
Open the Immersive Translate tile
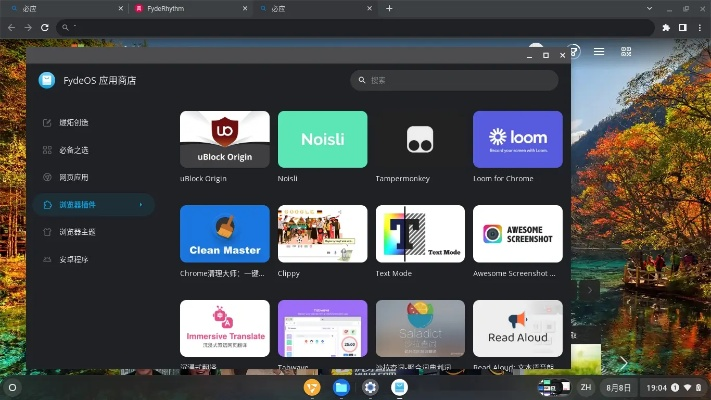coord(224,328)
